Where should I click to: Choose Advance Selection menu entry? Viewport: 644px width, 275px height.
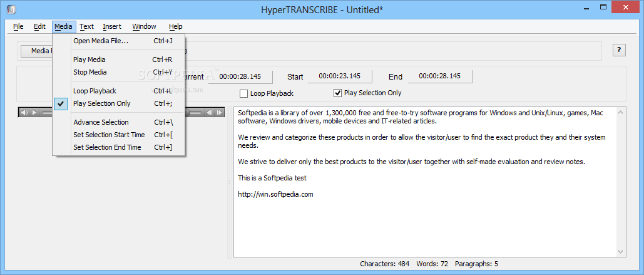click(119, 122)
